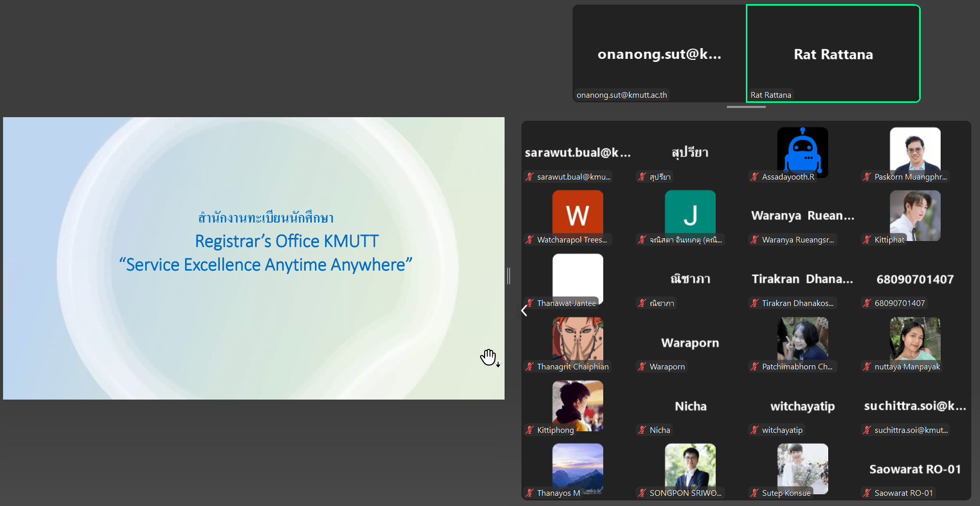Click muted mic icon beside จณิสตา อินทเกตุ
This screenshot has height=506, width=980.
click(642, 240)
